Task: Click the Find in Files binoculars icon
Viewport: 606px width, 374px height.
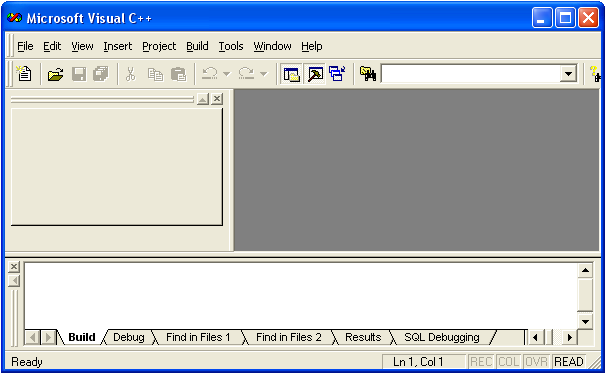Action: (x=368, y=73)
